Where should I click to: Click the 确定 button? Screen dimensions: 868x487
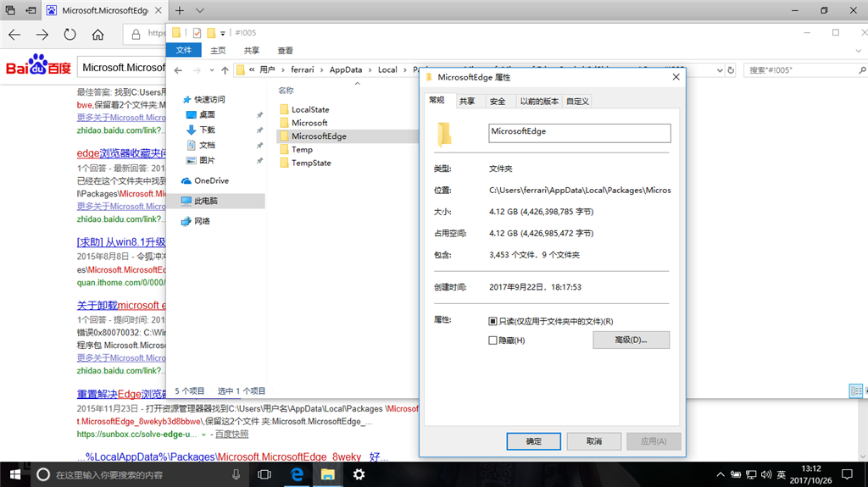tap(534, 441)
